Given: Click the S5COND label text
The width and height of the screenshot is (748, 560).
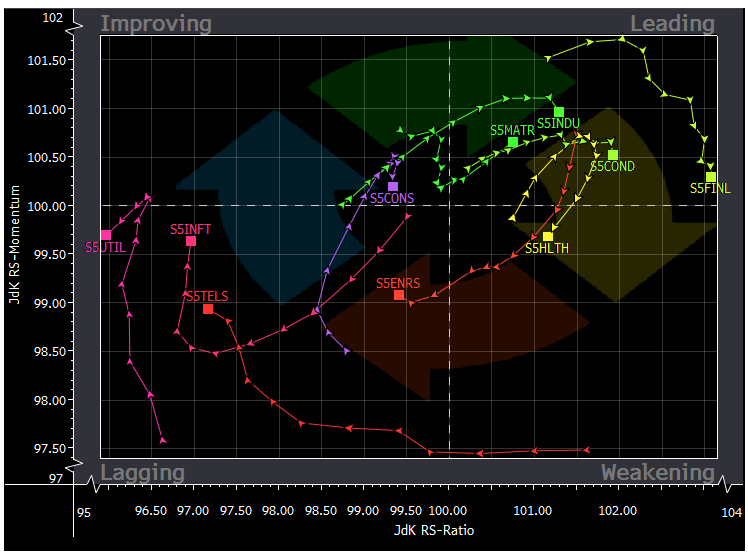Looking at the screenshot, I should click(x=613, y=167).
